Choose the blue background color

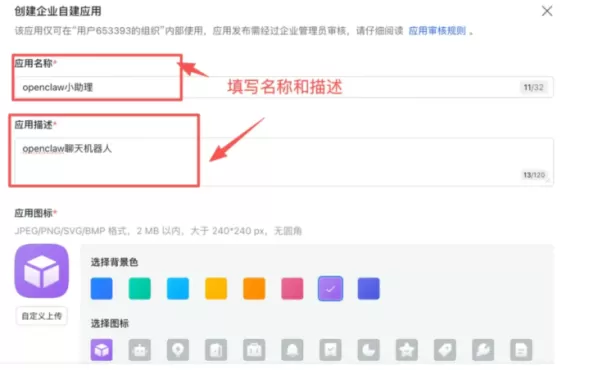(101, 288)
